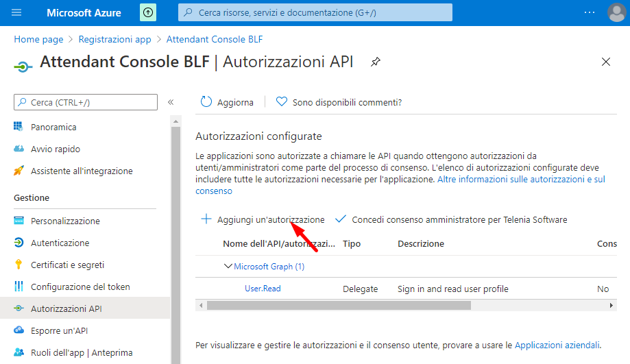Open the hamburger portal menu
Viewport: 630px width, 364px height.
coord(16,12)
